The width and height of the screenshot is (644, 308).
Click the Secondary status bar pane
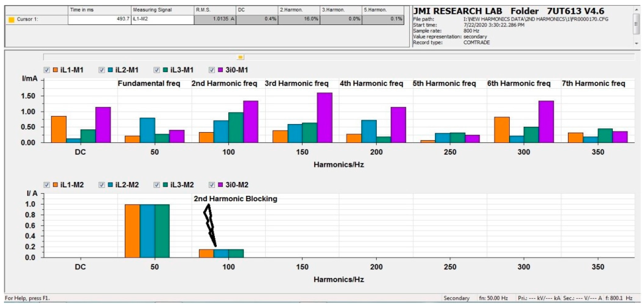point(456,298)
